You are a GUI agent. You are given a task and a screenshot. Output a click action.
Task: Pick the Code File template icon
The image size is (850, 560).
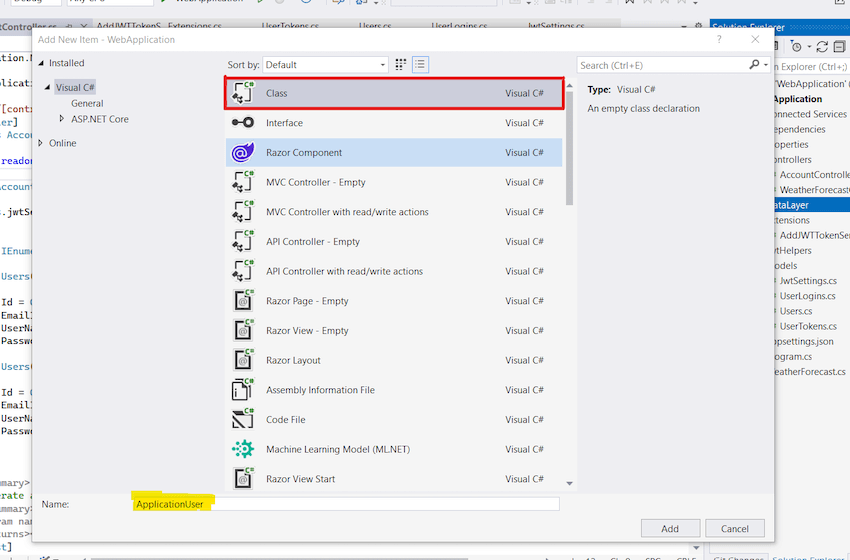pyautogui.click(x=243, y=420)
